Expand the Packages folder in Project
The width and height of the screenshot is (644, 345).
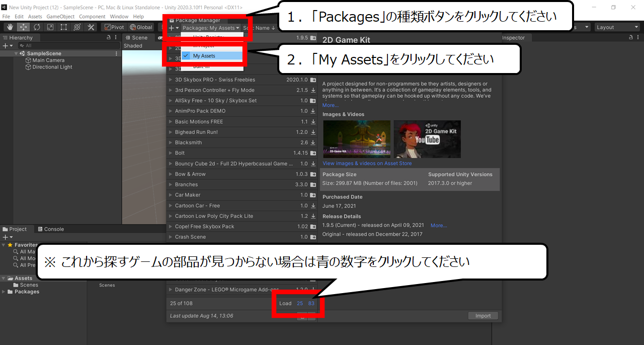(4, 292)
